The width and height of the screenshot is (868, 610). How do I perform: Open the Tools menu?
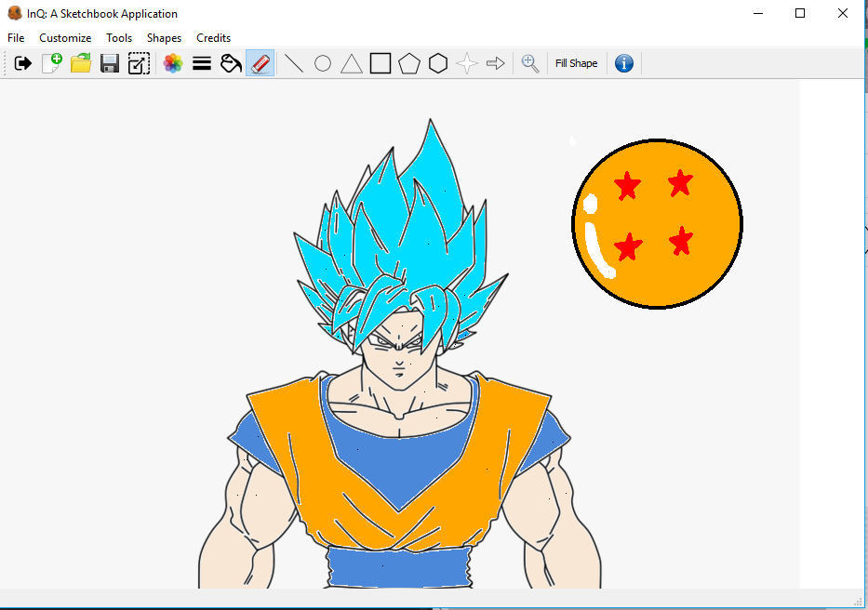pos(119,37)
